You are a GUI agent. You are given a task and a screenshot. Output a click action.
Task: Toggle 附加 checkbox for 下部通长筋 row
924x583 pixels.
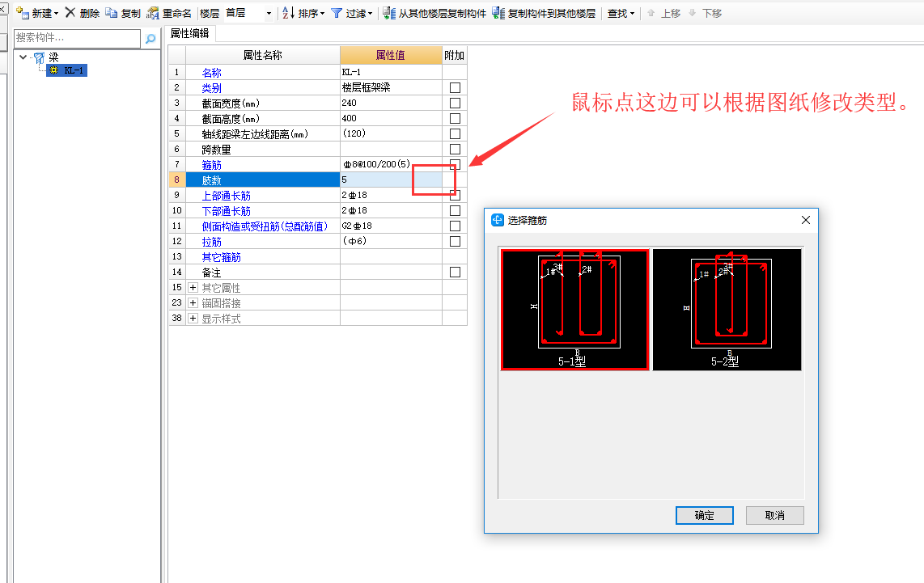tap(455, 210)
